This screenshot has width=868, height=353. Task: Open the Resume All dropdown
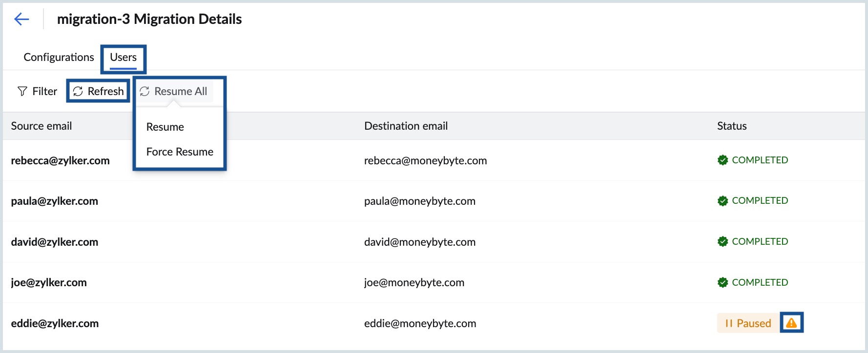[x=174, y=92]
